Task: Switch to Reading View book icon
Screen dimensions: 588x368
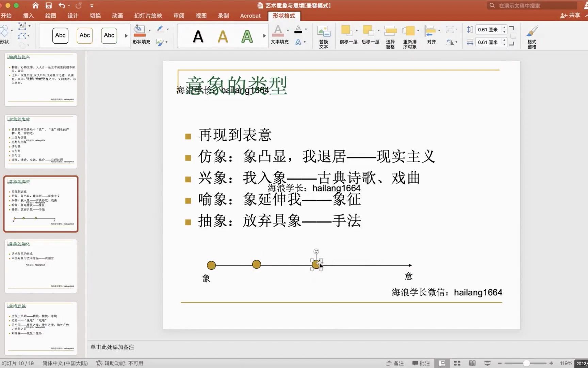Action: click(x=472, y=363)
